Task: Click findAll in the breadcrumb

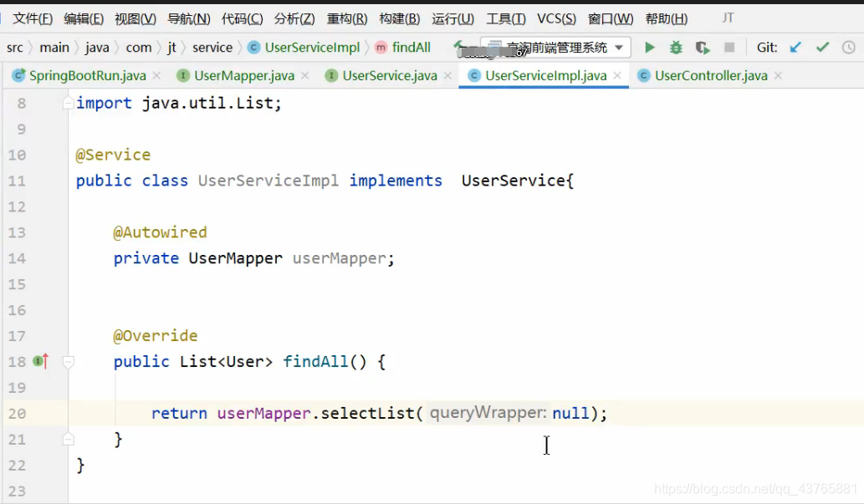Action: (x=411, y=48)
